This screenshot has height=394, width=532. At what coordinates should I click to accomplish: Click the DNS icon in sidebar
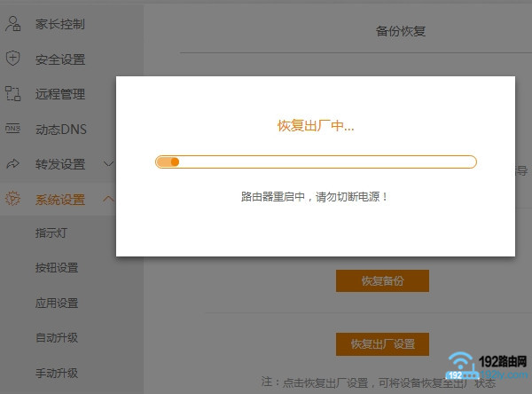point(12,129)
